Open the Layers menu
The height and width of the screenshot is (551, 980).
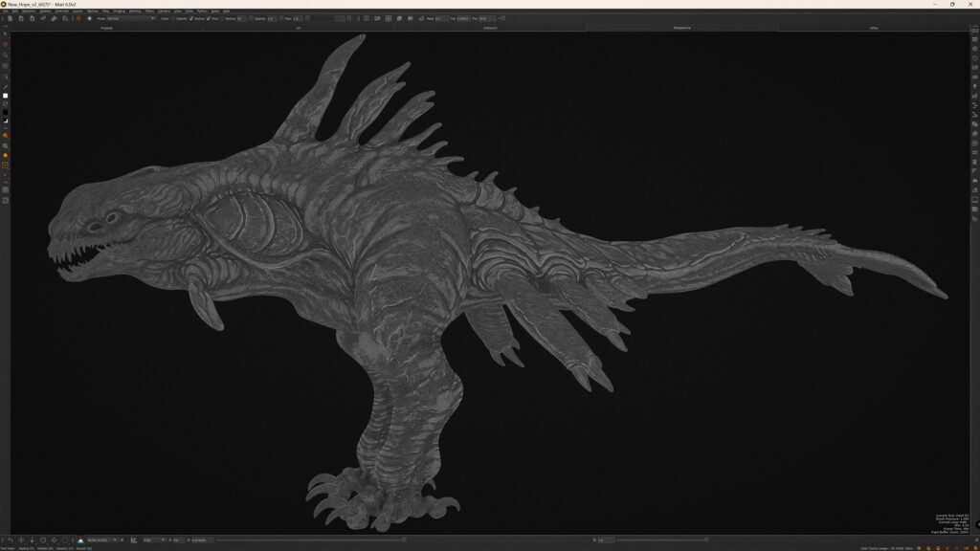click(x=78, y=11)
